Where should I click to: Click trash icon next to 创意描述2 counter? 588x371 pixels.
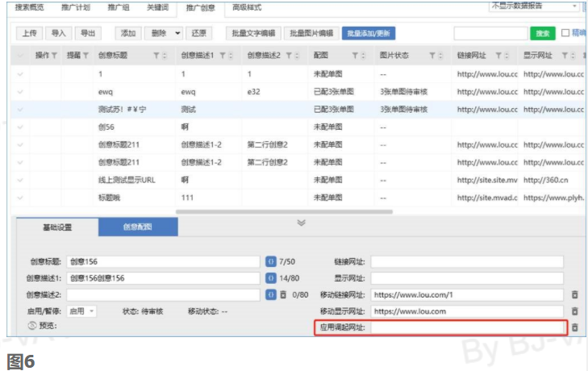point(283,294)
